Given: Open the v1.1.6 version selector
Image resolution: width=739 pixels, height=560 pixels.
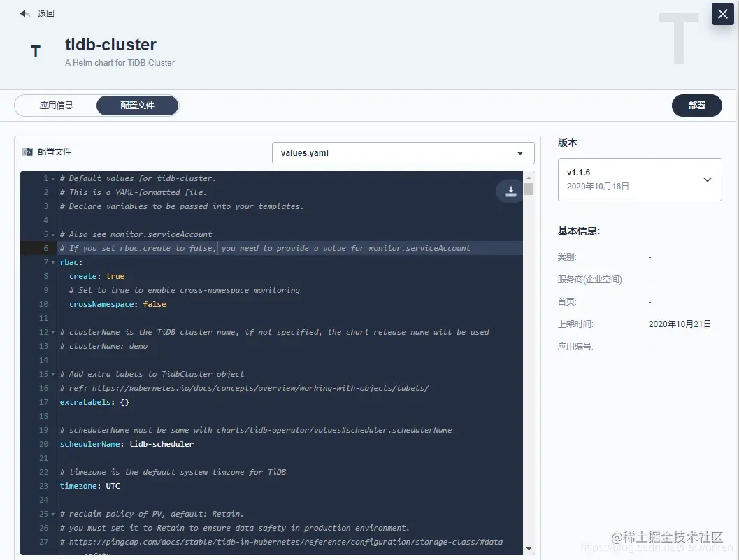Looking at the screenshot, I should click(x=640, y=180).
